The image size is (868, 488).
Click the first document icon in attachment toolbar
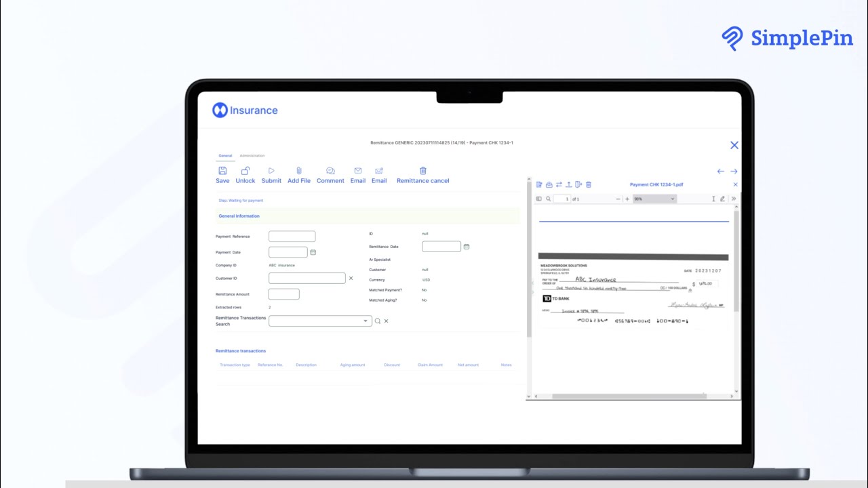[x=539, y=184]
